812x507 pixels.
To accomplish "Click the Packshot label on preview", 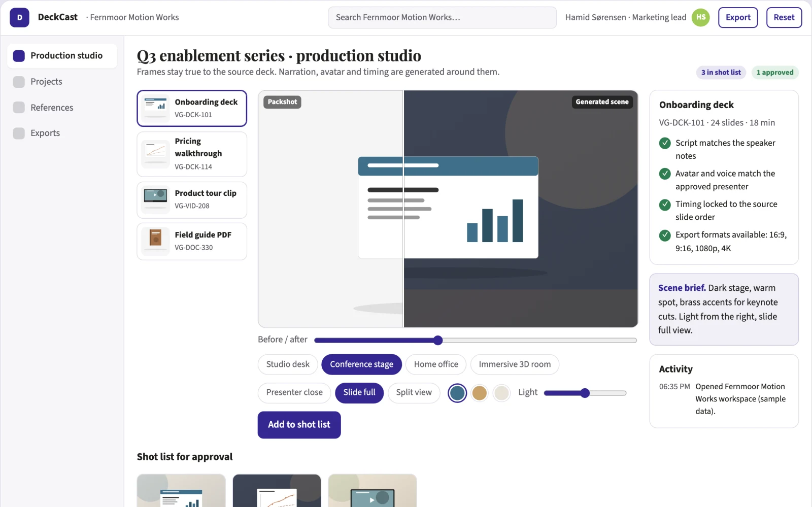I will (x=282, y=102).
